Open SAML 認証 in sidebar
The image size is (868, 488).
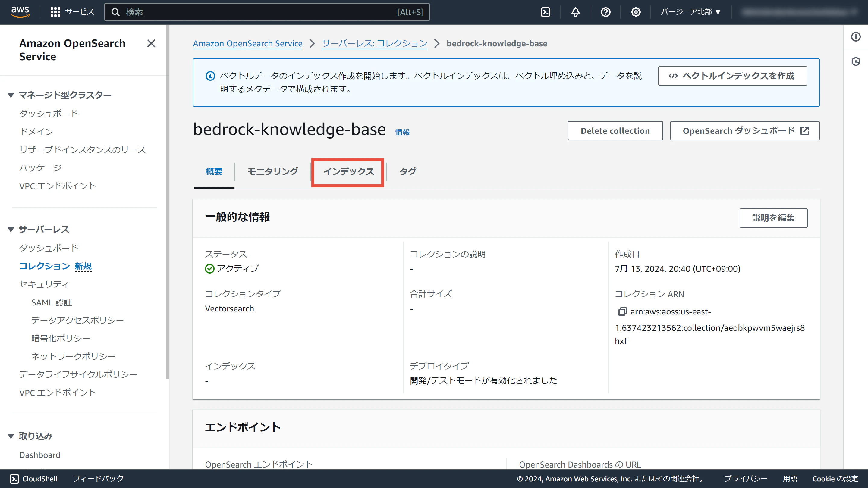pyautogui.click(x=52, y=302)
